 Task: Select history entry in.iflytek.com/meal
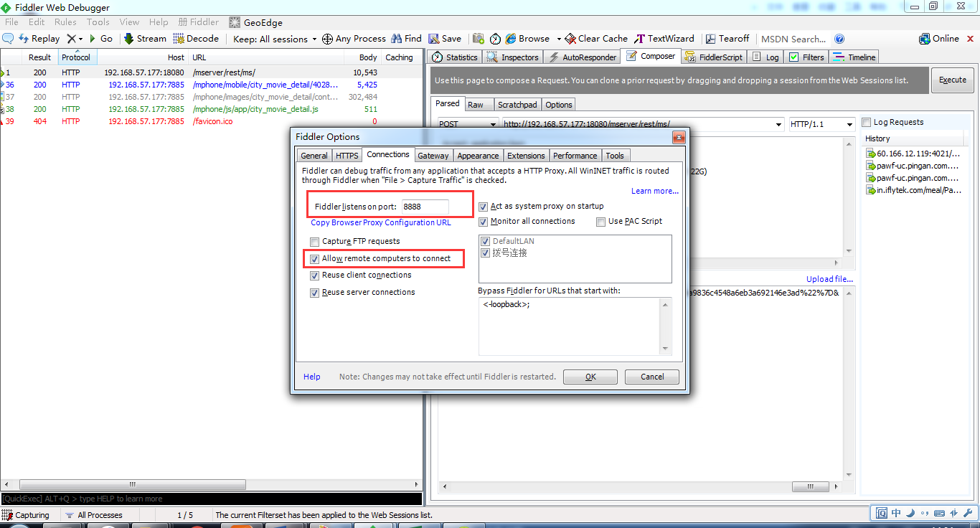(913, 190)
